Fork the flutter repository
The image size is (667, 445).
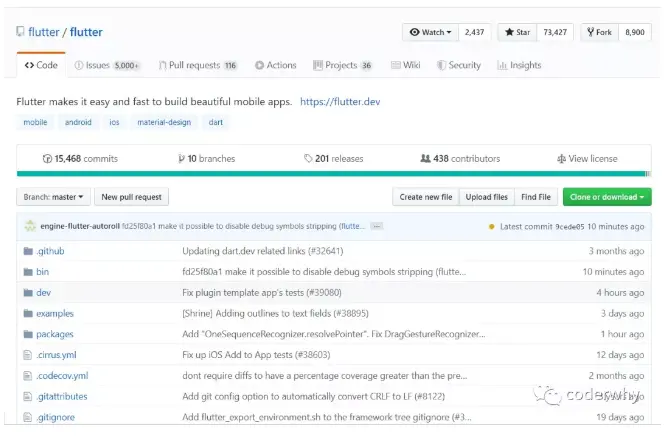[599, 32]
